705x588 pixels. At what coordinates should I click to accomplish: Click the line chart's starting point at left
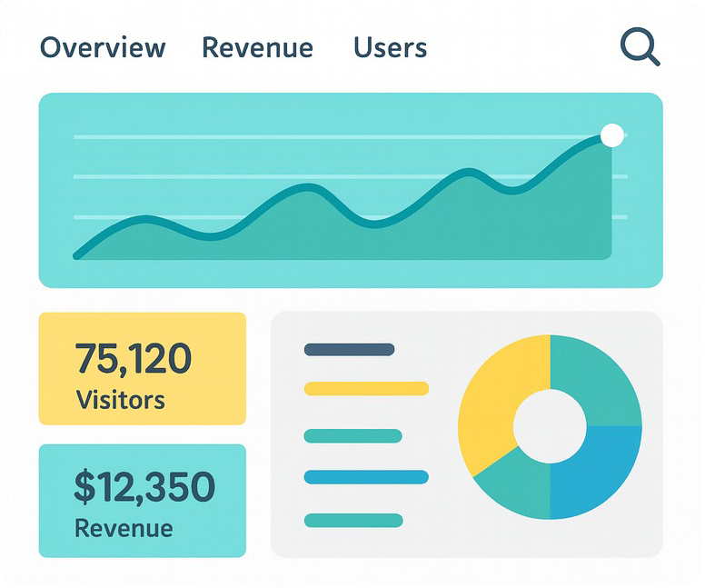click(x=77, y=255)
